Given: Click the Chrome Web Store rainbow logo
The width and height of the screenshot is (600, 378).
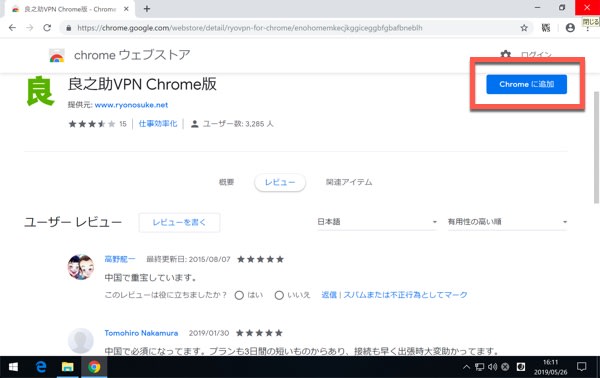Looking at the screenshot, I should (57, 56).
